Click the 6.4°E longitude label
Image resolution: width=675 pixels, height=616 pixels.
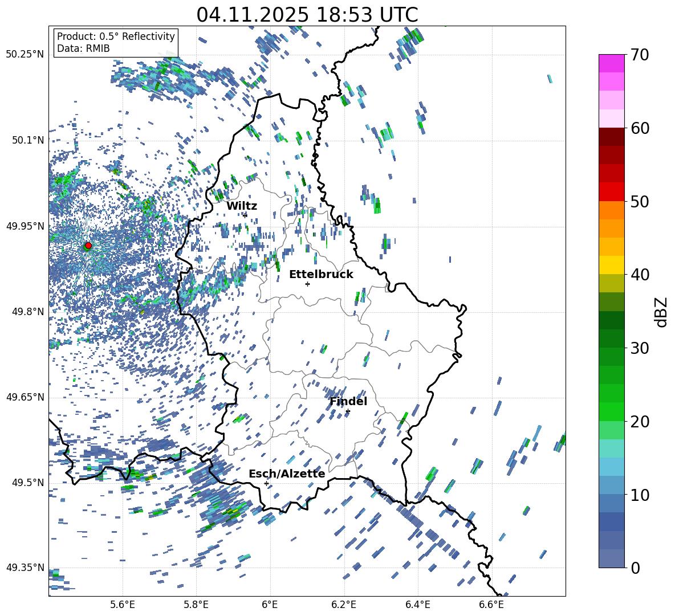(x=417, y=605)
